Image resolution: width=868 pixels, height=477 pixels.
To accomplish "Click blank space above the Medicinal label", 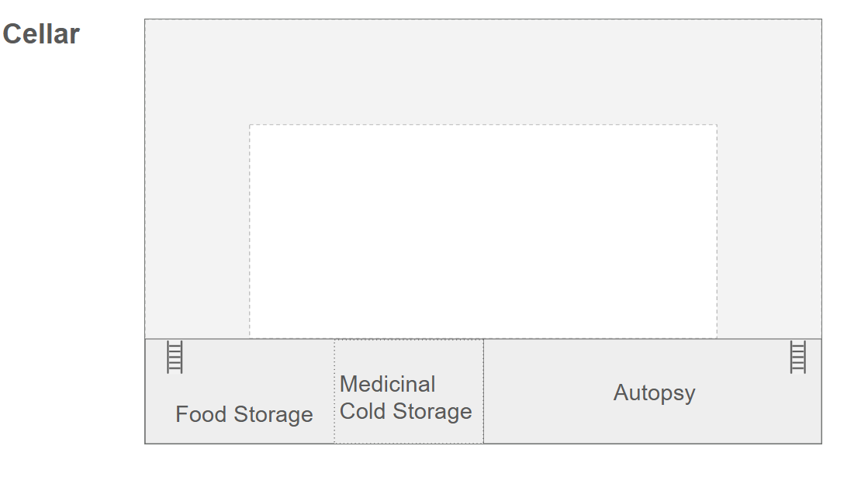I will 407,355.
